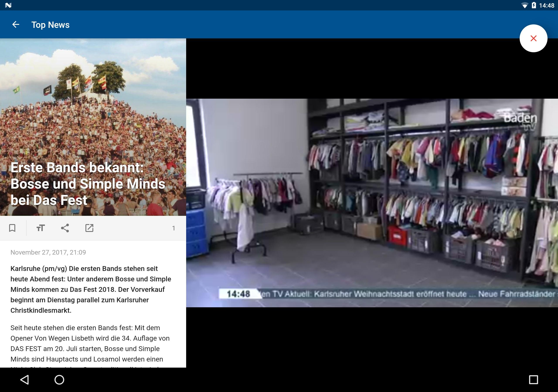Tap the Wi-Fi status icon

pos(524,5)
